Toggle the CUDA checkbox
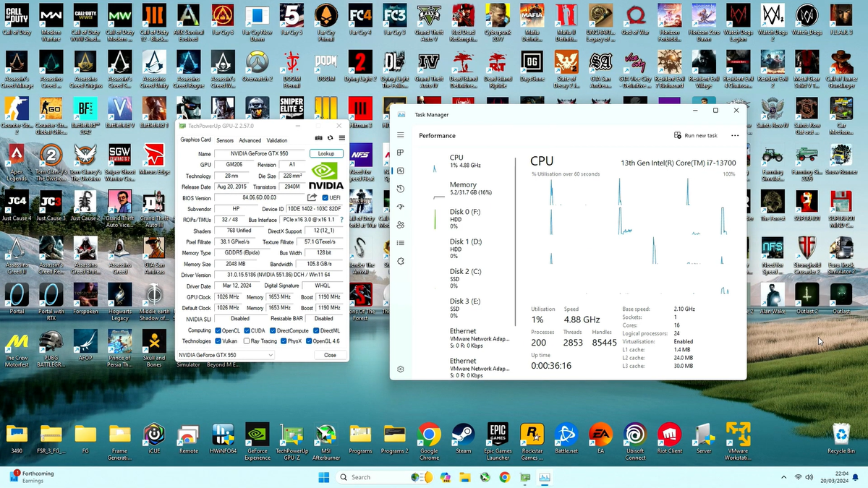The image size is (868, 488). coord(247,330)
